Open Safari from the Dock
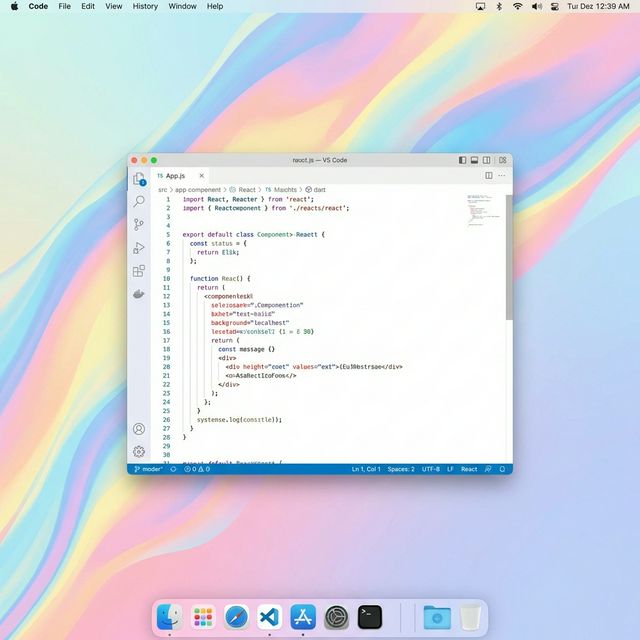The image size is (640, 640). coord(237,616)
